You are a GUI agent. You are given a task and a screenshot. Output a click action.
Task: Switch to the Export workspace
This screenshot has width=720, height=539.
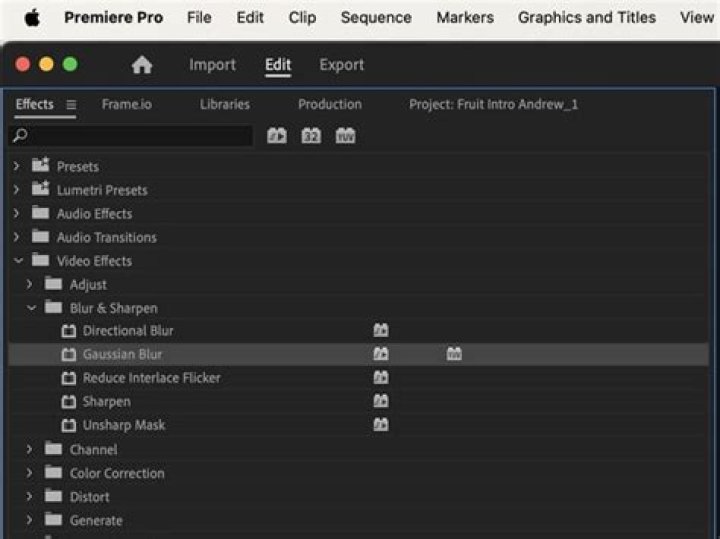342,65
